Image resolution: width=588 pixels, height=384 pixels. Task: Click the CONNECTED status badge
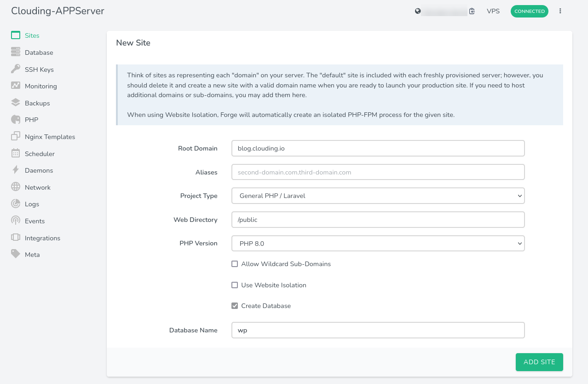coord(530,11)
